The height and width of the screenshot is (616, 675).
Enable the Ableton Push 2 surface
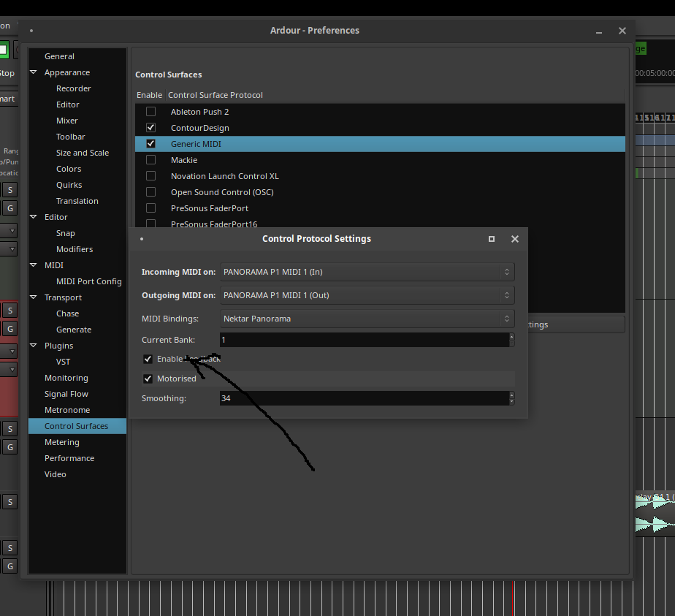pyautogui.click(x=151, y=112)
